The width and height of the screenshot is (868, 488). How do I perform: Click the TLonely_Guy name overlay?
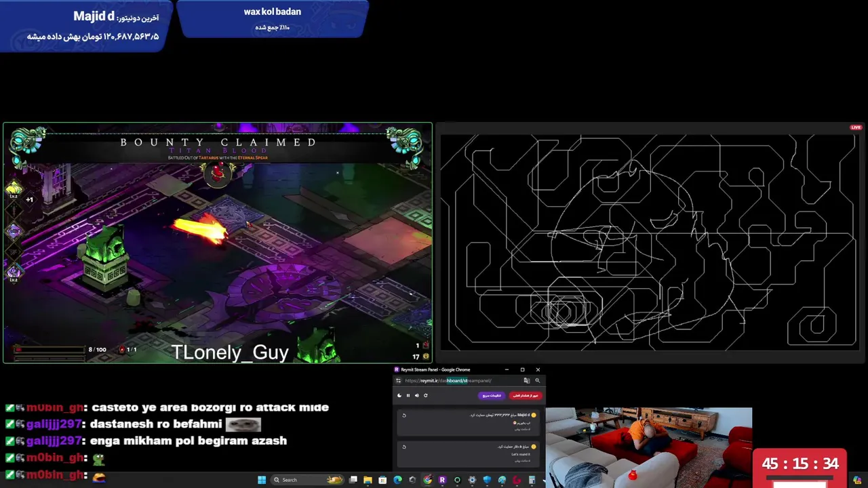click(230, 352)
